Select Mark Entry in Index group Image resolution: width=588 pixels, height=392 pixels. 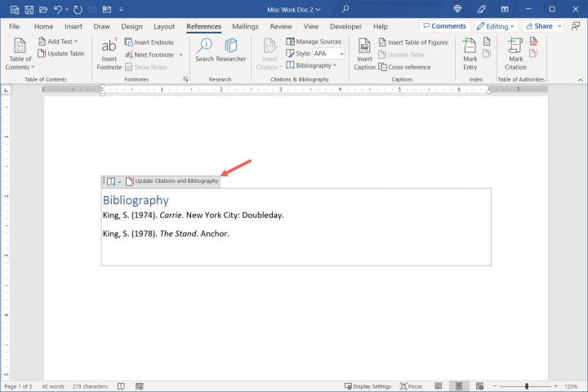(x=470, y=51)
